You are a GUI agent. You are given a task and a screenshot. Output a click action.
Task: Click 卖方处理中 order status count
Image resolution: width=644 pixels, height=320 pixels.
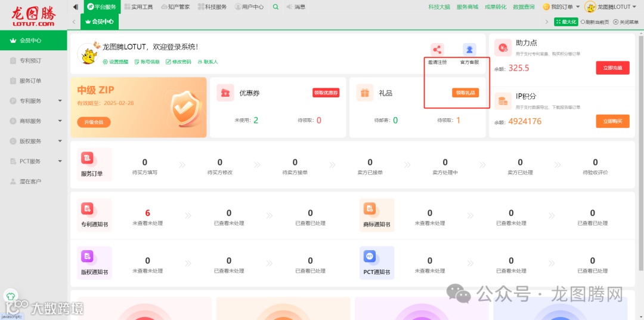coord(445,162)
